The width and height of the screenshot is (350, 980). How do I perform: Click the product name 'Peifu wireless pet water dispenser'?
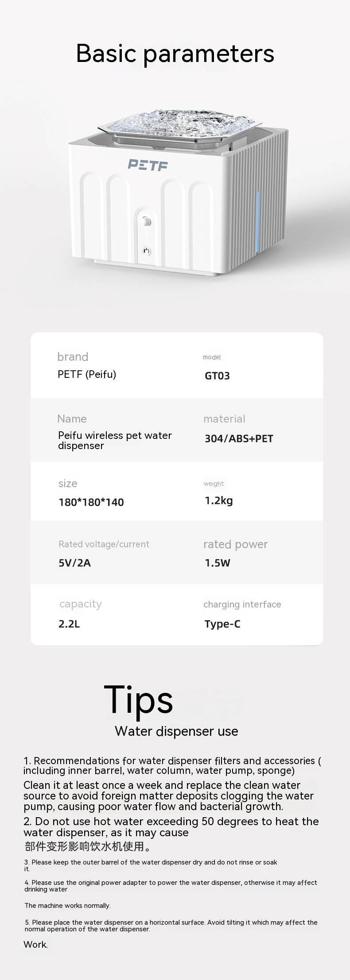click(115, 440)
